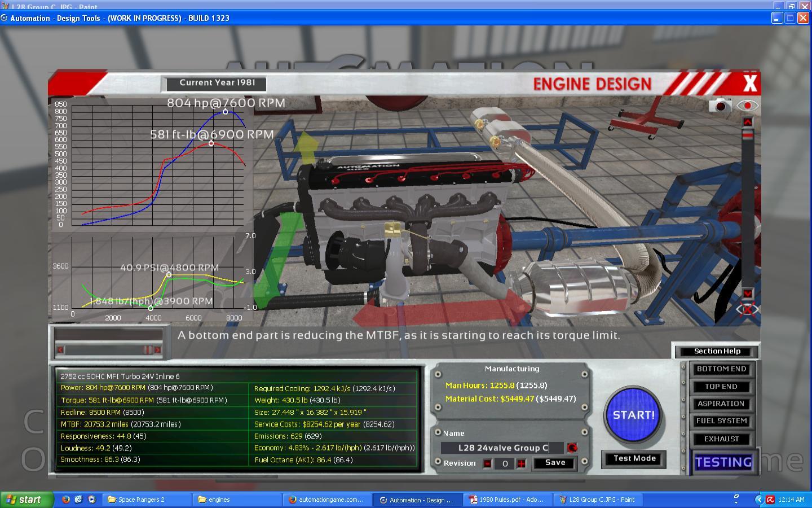
Task: Open the Windows start menu
Action: tap(26, 500)
